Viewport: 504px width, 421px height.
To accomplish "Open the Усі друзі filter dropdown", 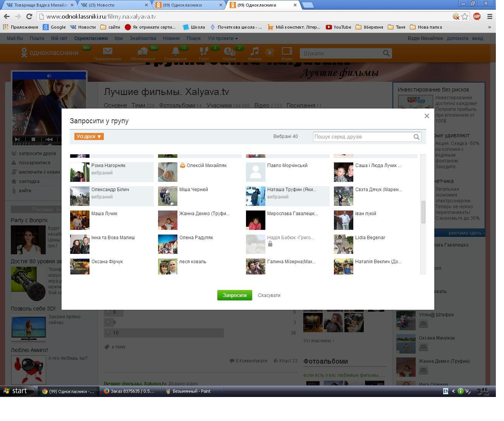I will [89, 136].
